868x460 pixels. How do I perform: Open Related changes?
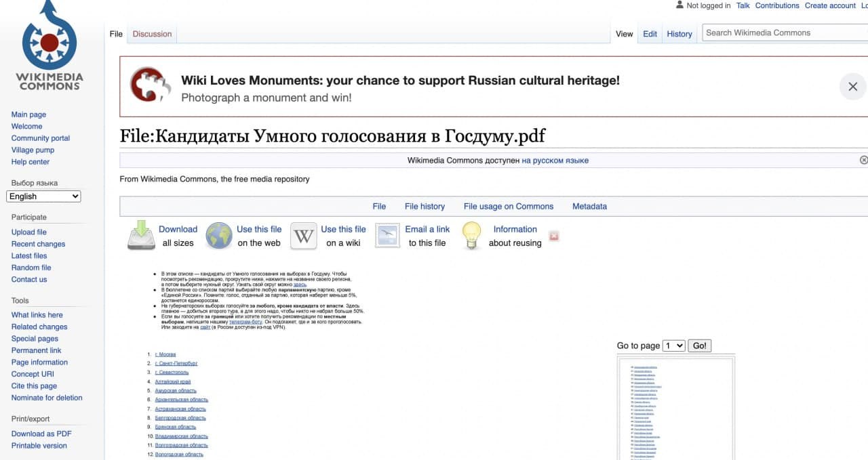[x=39, y=327]
